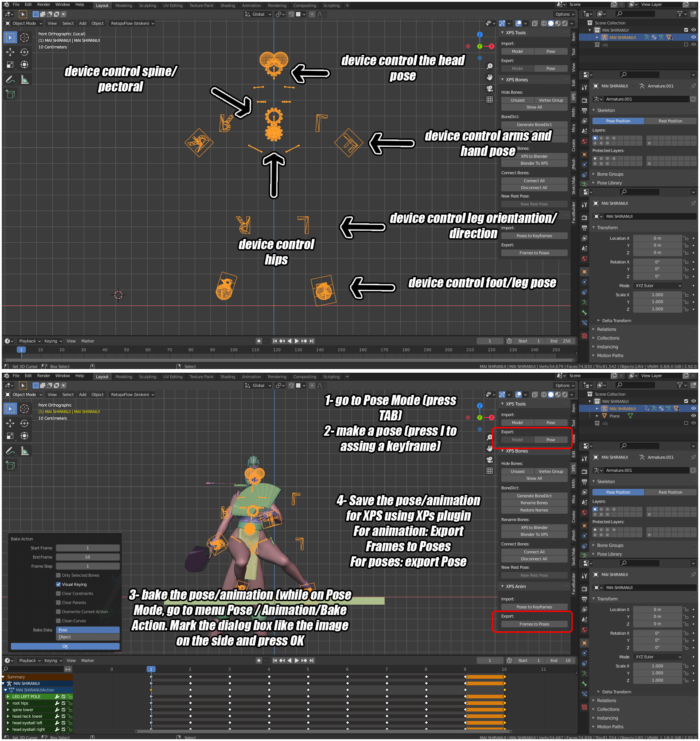This screenshot has height=741, width=700.
Task: Collapse the Summary row in the dope sheet
Action: tap(4, 677)
